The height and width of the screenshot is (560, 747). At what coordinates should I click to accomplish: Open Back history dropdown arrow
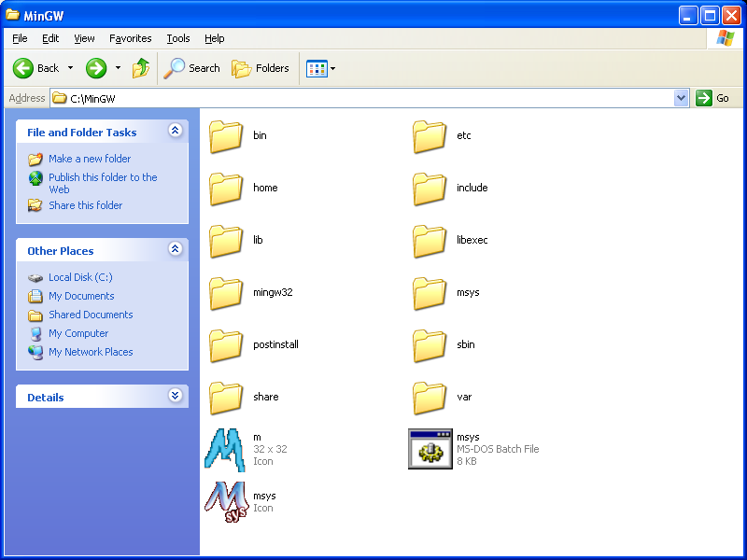tap(71, 68)
